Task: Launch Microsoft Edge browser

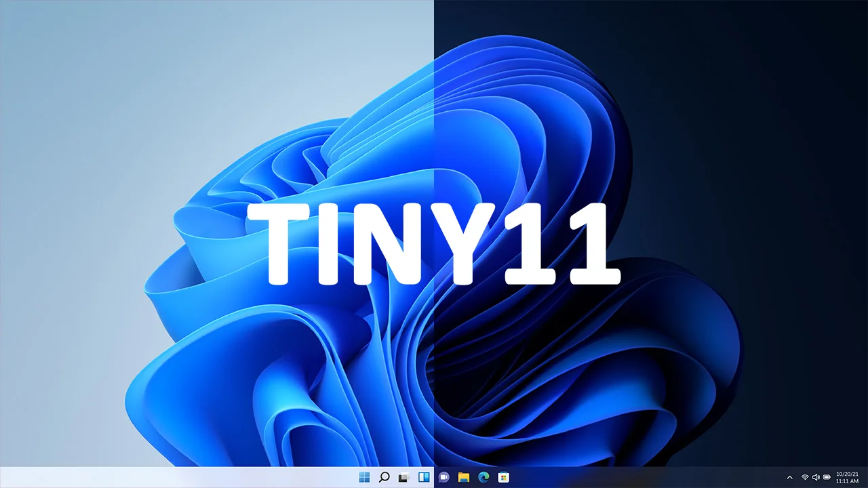Action: tap(484, 477)
